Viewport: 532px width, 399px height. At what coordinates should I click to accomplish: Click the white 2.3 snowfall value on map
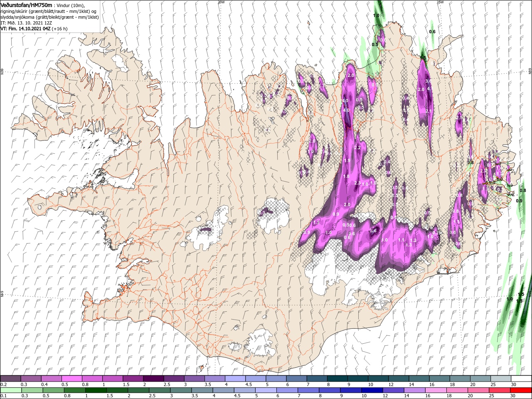pos(357,183)
